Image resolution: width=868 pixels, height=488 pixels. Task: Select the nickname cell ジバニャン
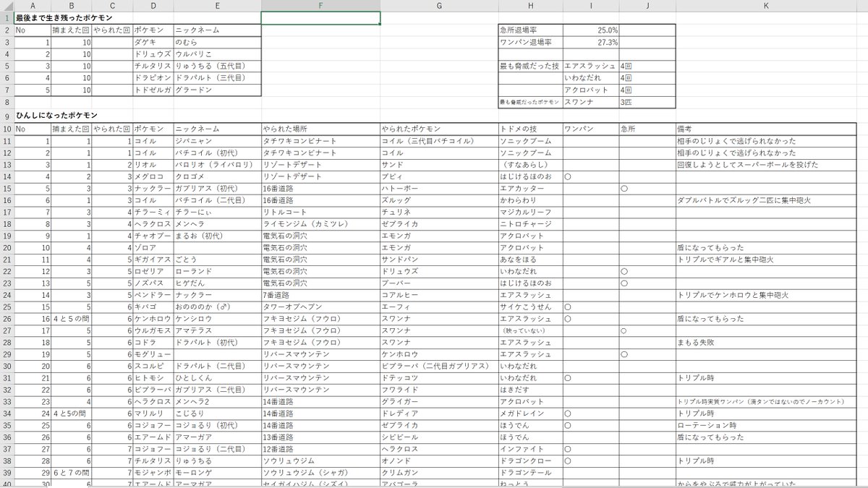[217, 140]
